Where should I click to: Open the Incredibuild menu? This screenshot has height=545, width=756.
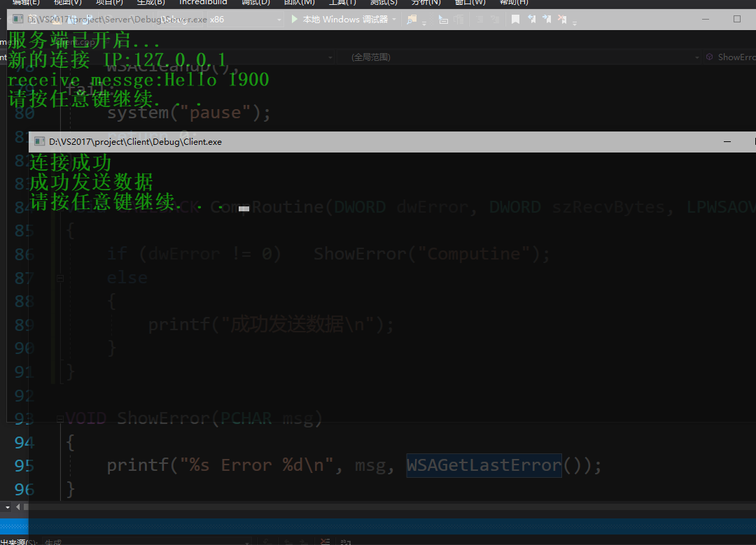(x=203, y=2)
